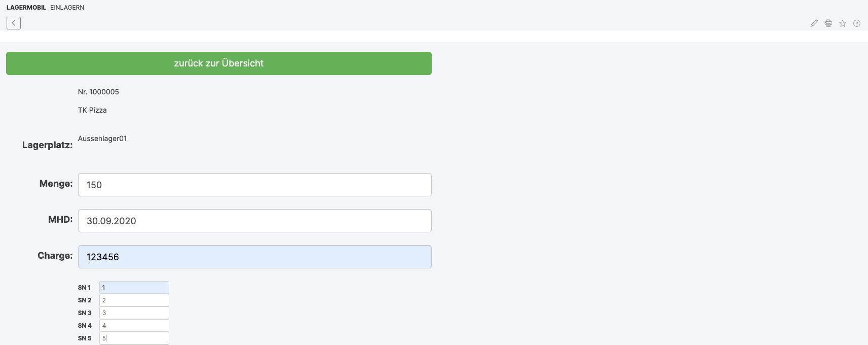
Task: Click the LAGERMOBIL breadcrumb
Action: tap(26, 8)
